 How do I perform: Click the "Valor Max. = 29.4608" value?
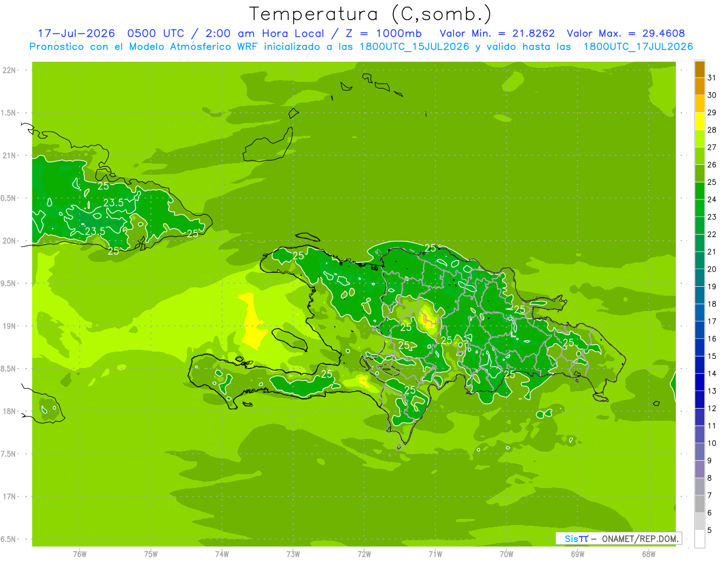(626, 33)
